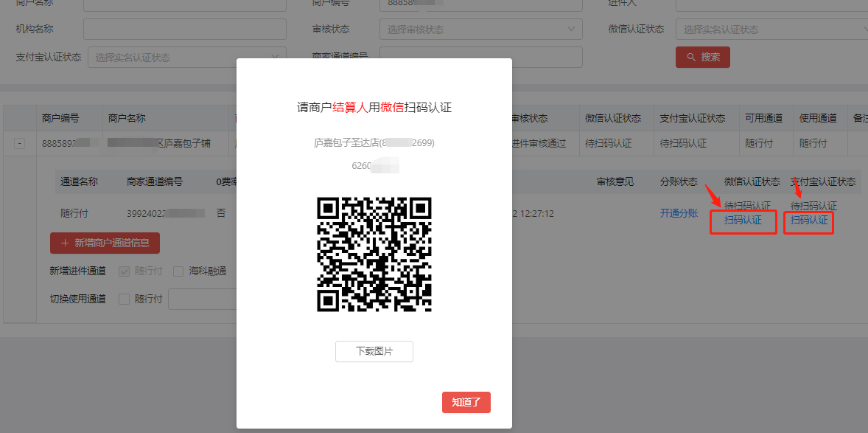Click the dialog title 请商户结算人用微信扫码认证
868x433 pixels.
[374, 108]
